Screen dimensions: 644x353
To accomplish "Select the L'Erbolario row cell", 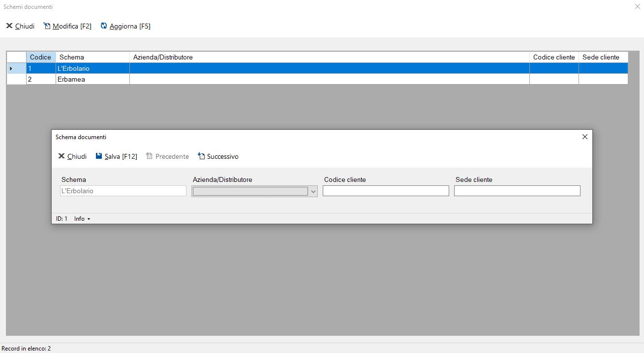I will point(92,68).
